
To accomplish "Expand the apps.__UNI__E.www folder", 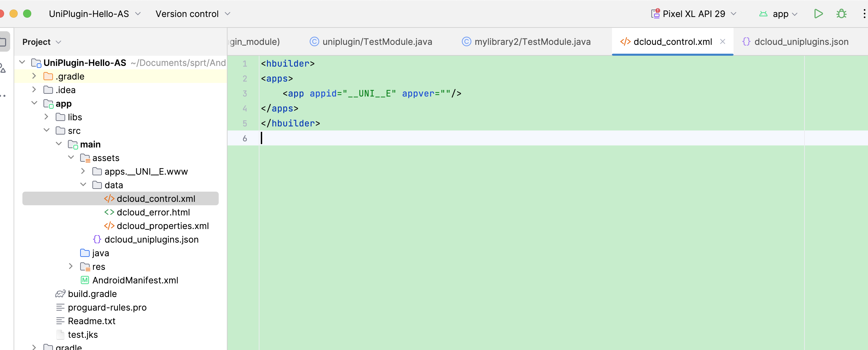I will pos(83,171).
